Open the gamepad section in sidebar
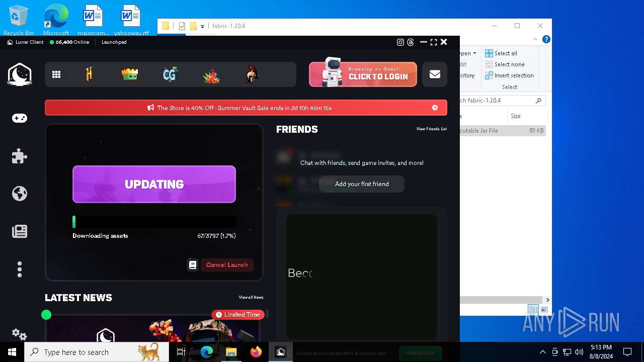This screenshot has width=644, height=362. [x=20, y=118]
